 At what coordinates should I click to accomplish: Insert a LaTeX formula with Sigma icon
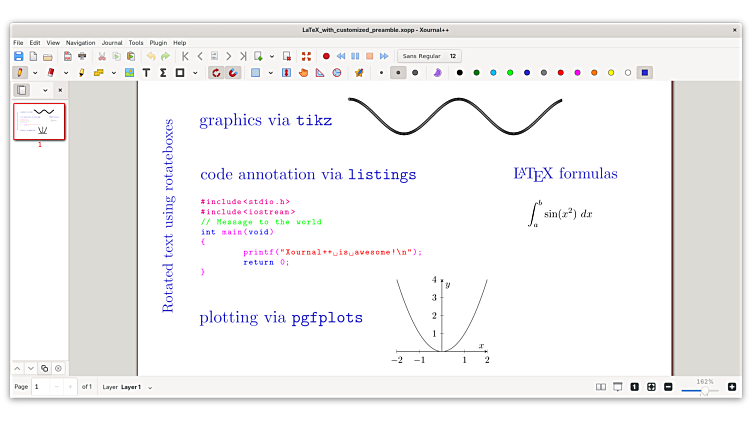click(x=163, y=72)
